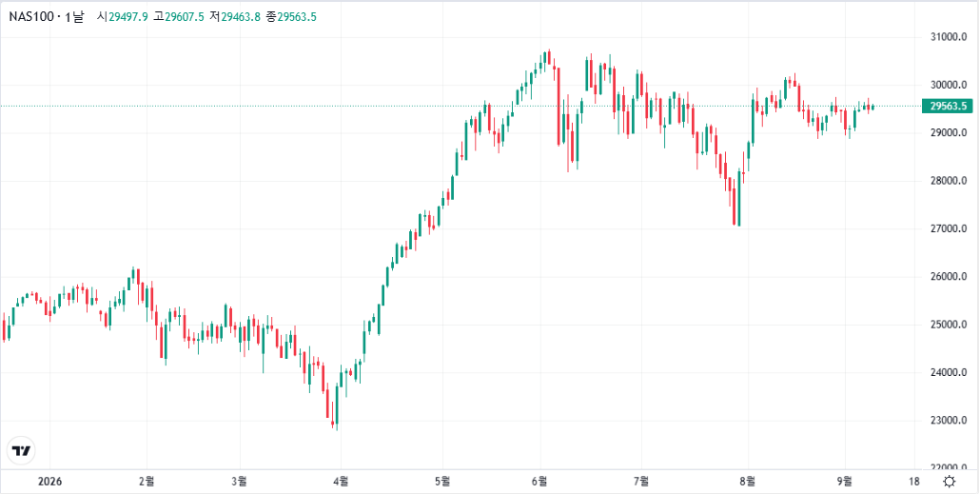The height and width of the screenshot is (494, 980).
Task: Click the 3월 label on time axis
Action: 239,483
